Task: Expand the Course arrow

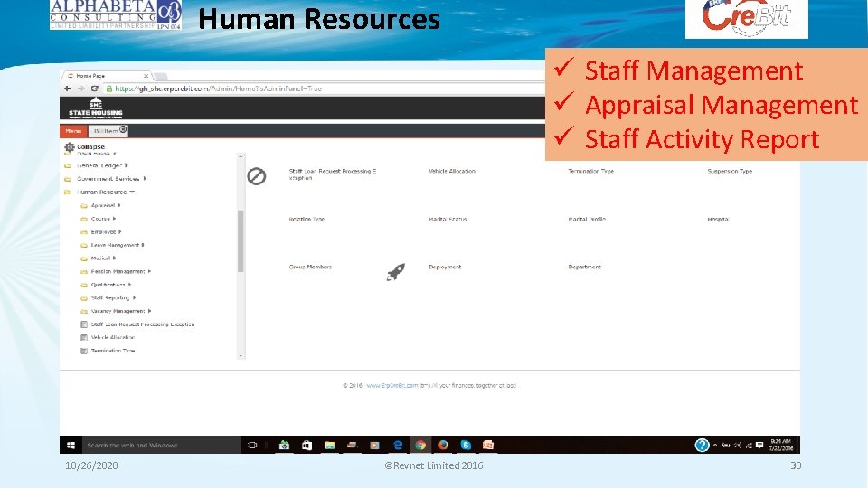Action: 114,219
